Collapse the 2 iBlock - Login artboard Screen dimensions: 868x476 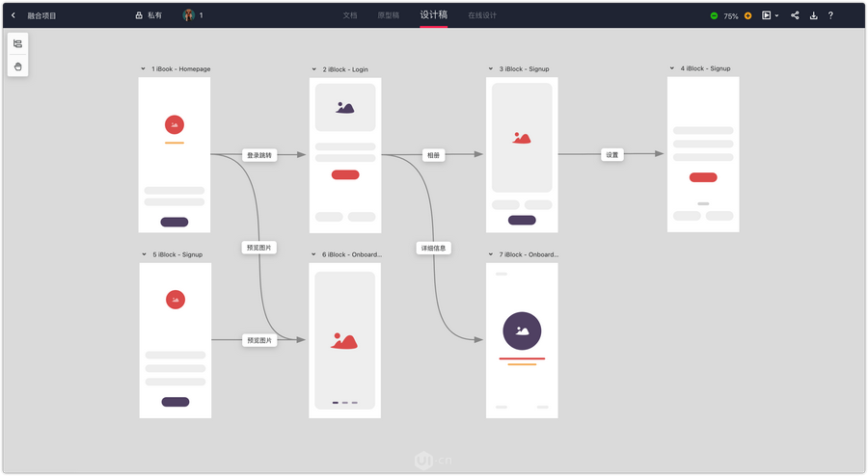pyautogui.click(x=313, y=69)
